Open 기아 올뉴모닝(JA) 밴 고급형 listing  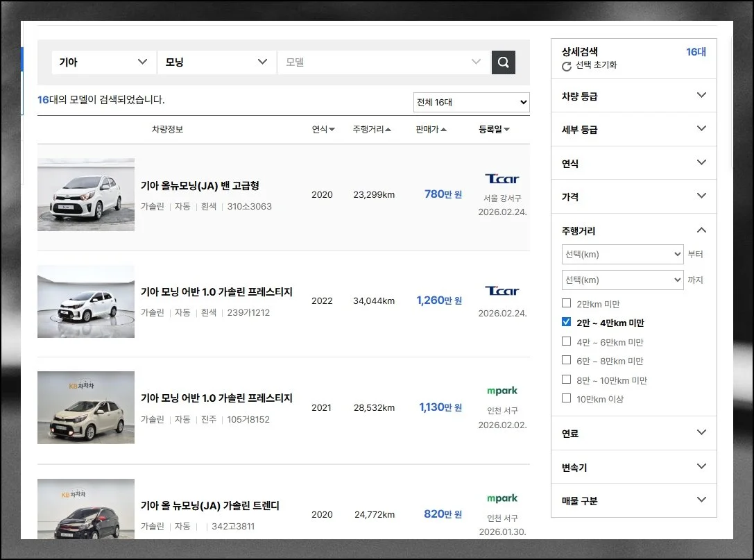click(200, 186)
